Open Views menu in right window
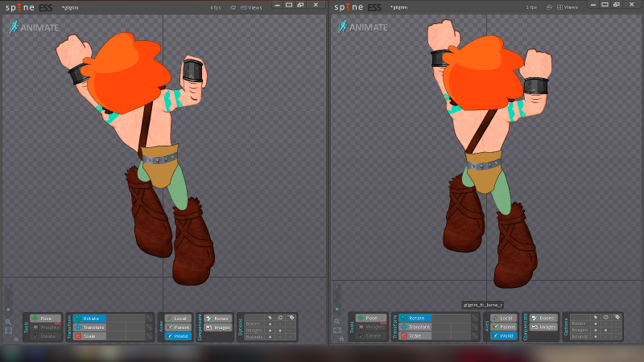The height and width of the screenshot is (362, 644). [x=568, y=7]
